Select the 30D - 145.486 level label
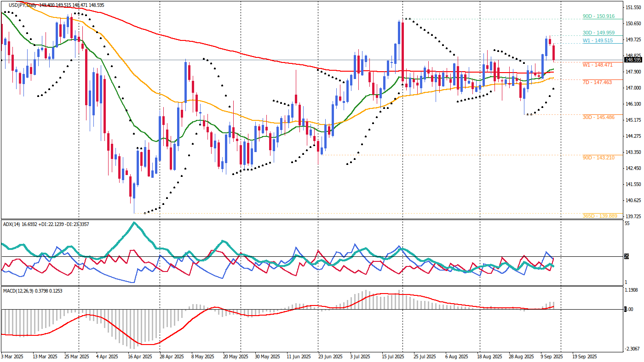This screenshot has height=362, width=644. pyautogui.click(x=598, y=117)
